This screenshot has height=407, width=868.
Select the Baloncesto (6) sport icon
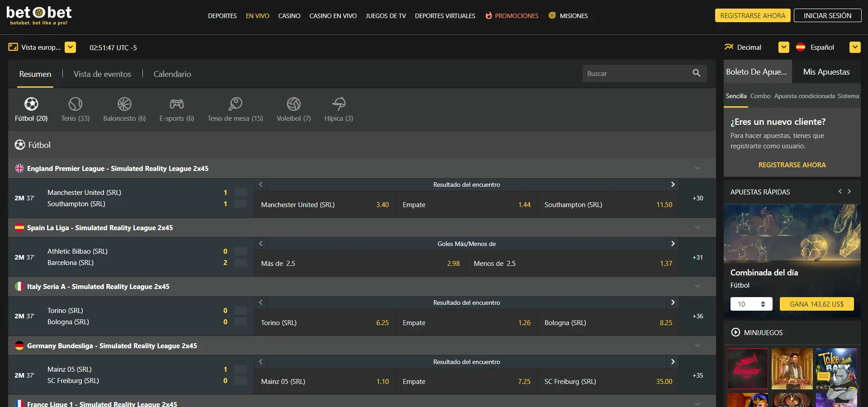[x=124, y=104]
